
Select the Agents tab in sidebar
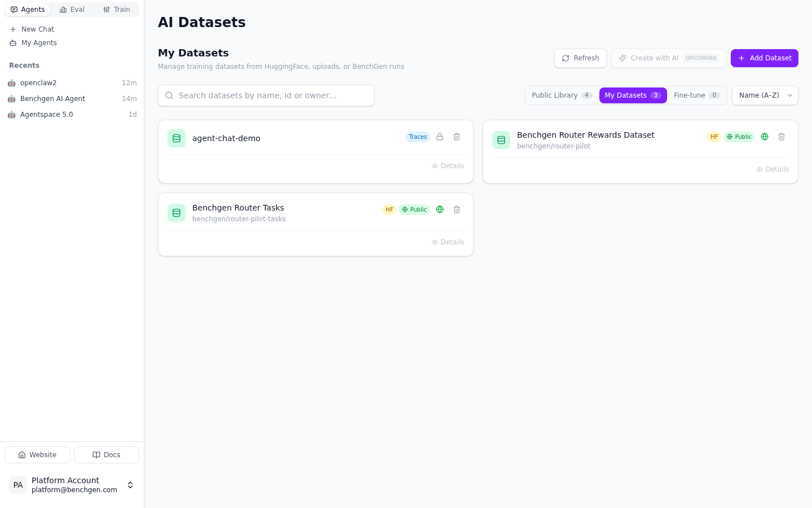pyautogui.click(x=28, y=10)
